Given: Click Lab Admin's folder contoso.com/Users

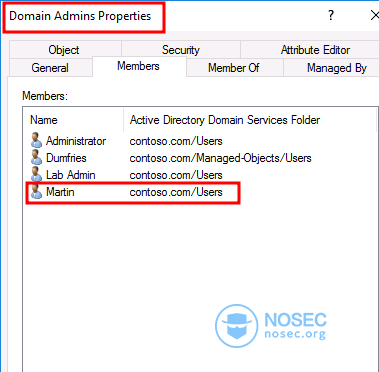Looking at the screenshot, I should pyautogui.click(x=176, y=175).
